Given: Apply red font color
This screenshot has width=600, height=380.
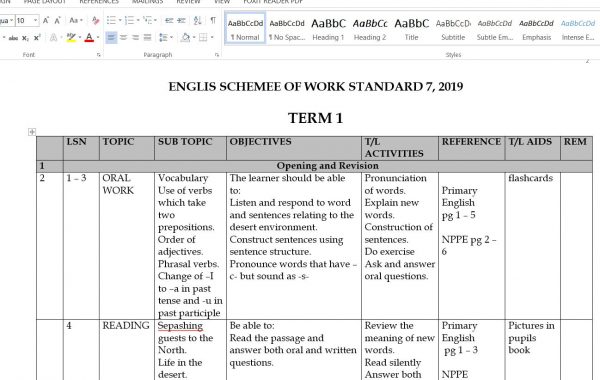Looking at the screenshot, I should pyautogui.click(x=89, y=38).
